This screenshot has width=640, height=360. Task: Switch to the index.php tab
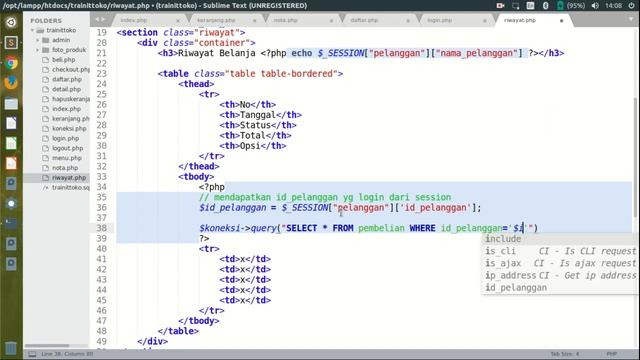point(133,20)
